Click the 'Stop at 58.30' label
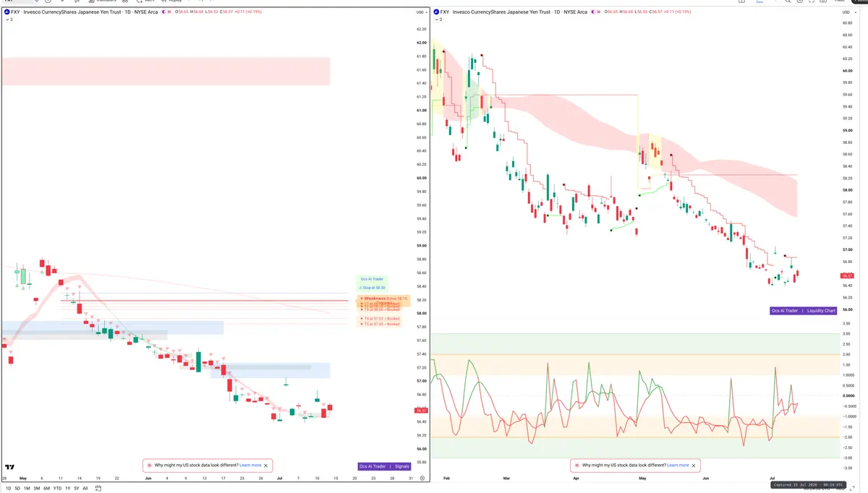 pyautogui.click(x=373, y=288)
